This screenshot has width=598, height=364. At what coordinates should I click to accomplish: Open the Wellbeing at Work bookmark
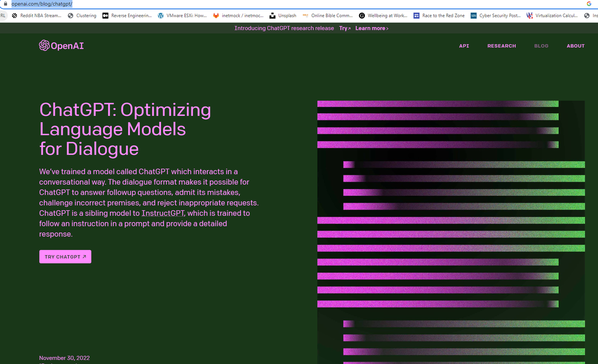(383, 15)
